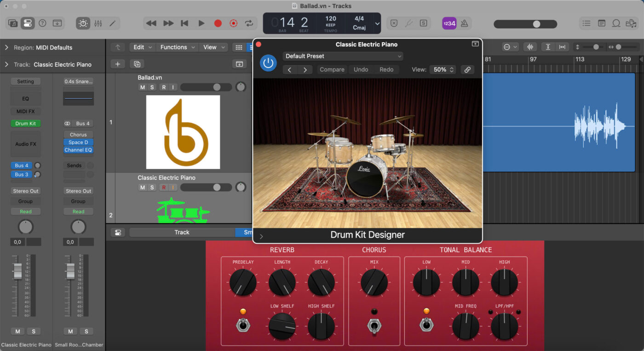Add a new track with plus button
Viewport: 644px width, 351px height.
(118, 64)
